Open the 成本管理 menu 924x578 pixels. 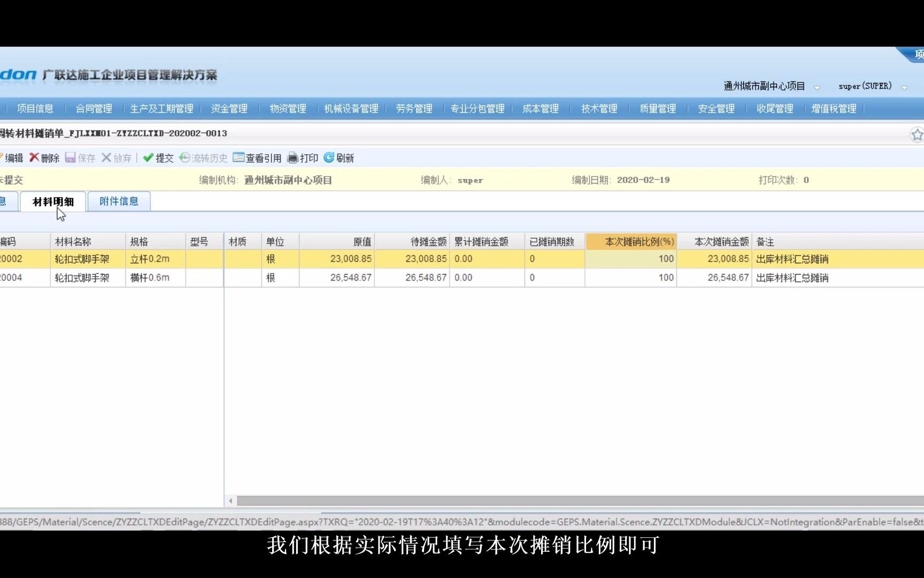[541, 109]
